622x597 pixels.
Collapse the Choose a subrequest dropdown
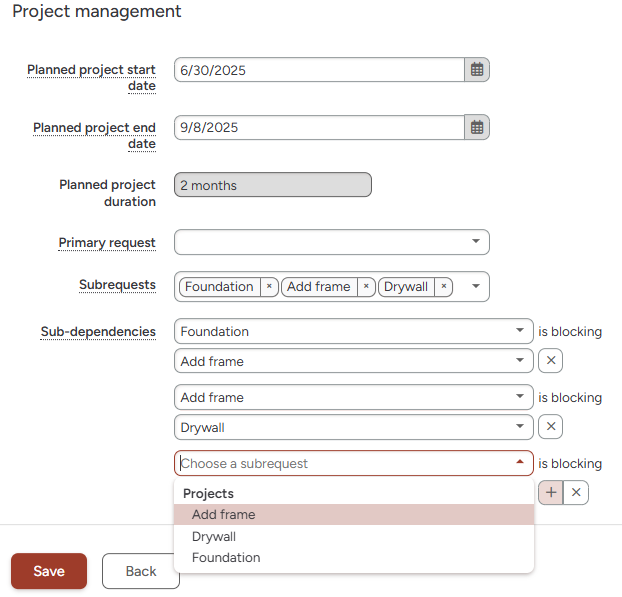pos(520,462)
